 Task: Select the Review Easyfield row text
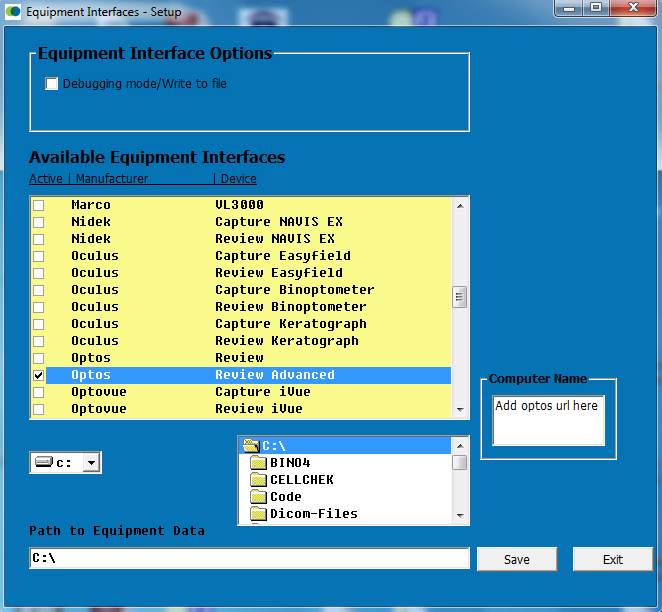(x=279, y=273)
